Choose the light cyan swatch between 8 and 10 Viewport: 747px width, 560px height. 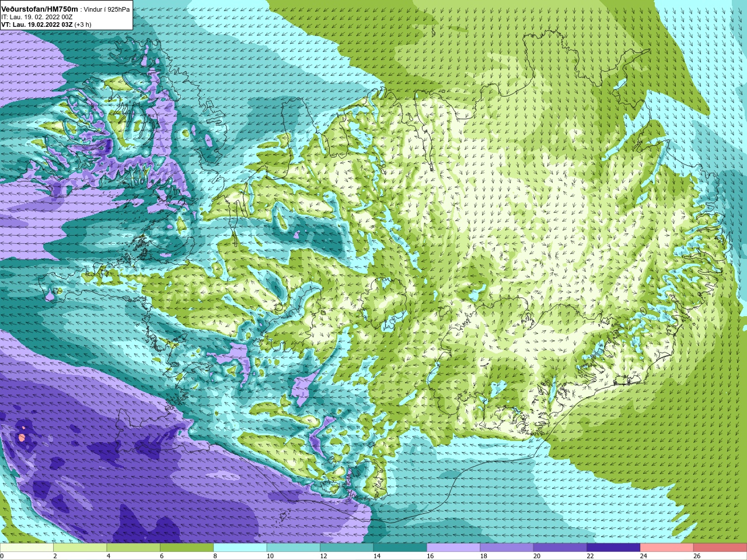tap(240, 548)
